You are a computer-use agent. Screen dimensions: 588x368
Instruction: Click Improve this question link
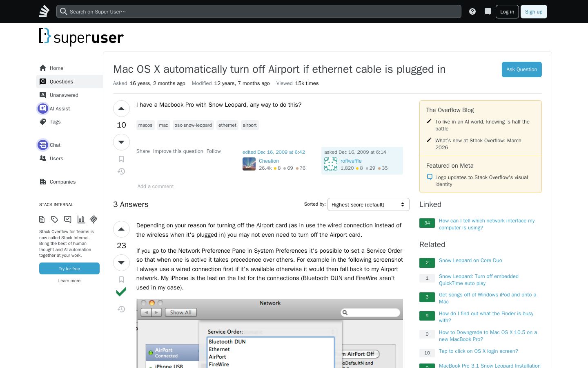[178, 151]
